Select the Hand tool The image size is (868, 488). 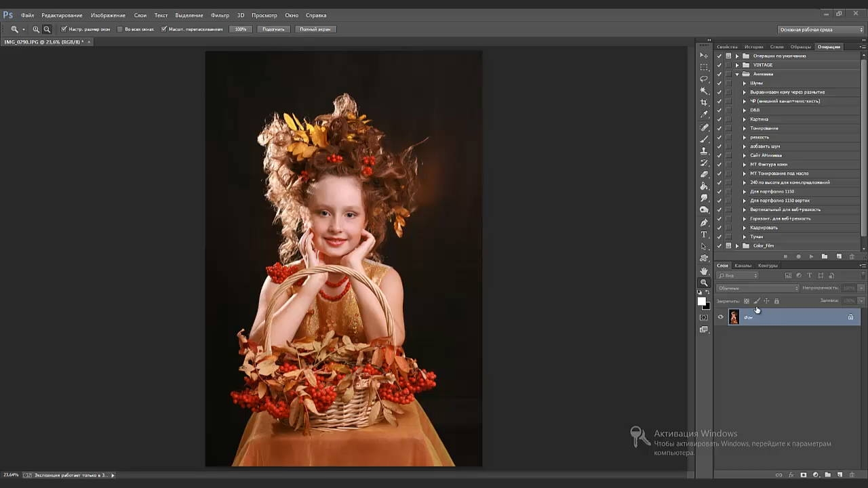coord(704,270)
